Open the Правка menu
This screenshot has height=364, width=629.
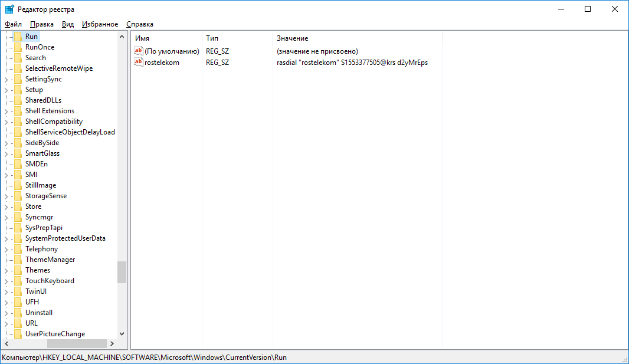click(x=42, y=24)
